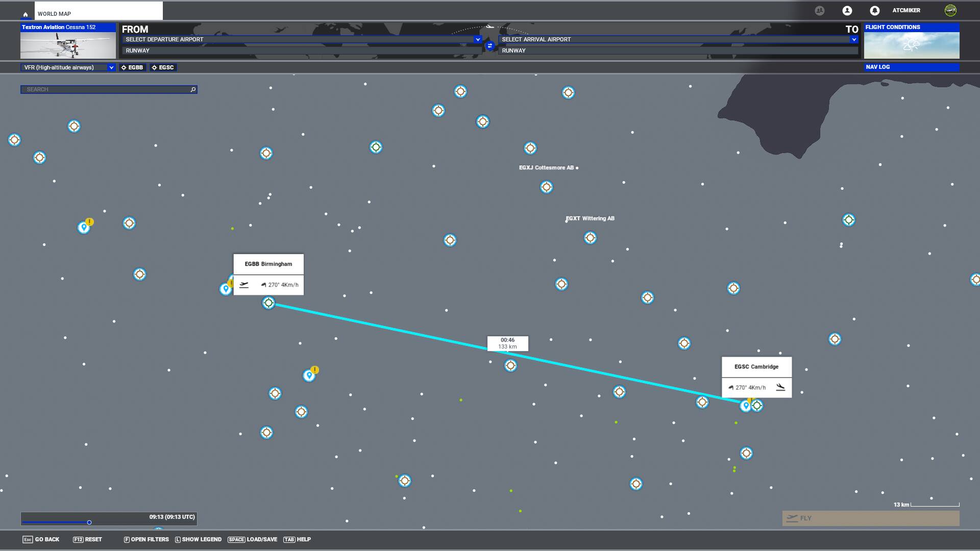
Task: Expand the departure airport dropdown
Action: click(478, 39)
